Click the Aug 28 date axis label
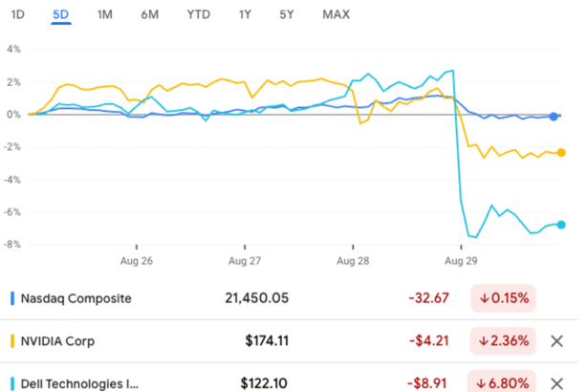This screenshot has width=588, height=392. [354, 260]
